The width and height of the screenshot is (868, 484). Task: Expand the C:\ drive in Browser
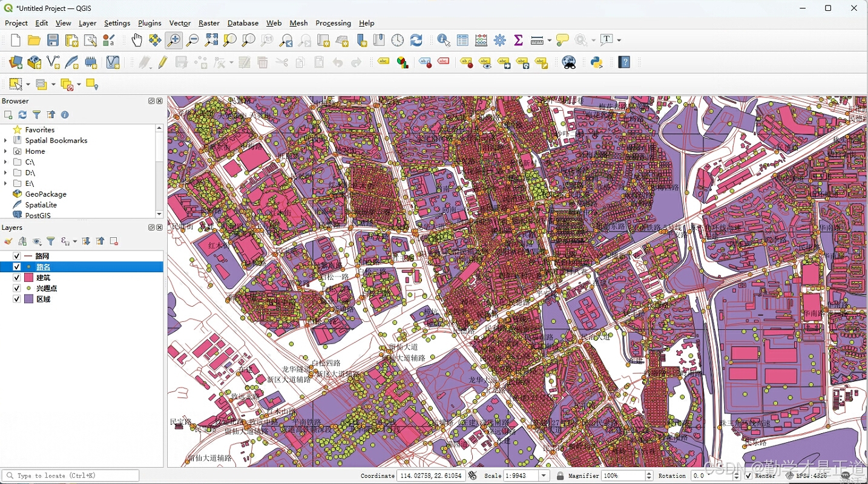click(x=5, y=162)
